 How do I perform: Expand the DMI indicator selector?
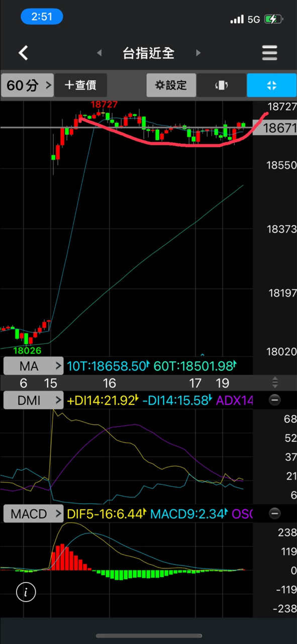[33, 400]
